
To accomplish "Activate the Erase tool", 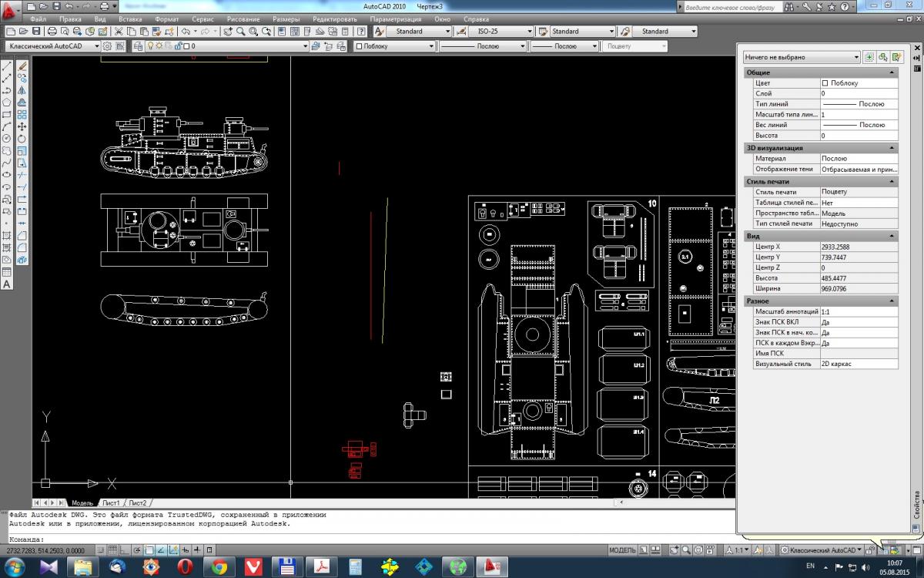I will tap(22, 66).
